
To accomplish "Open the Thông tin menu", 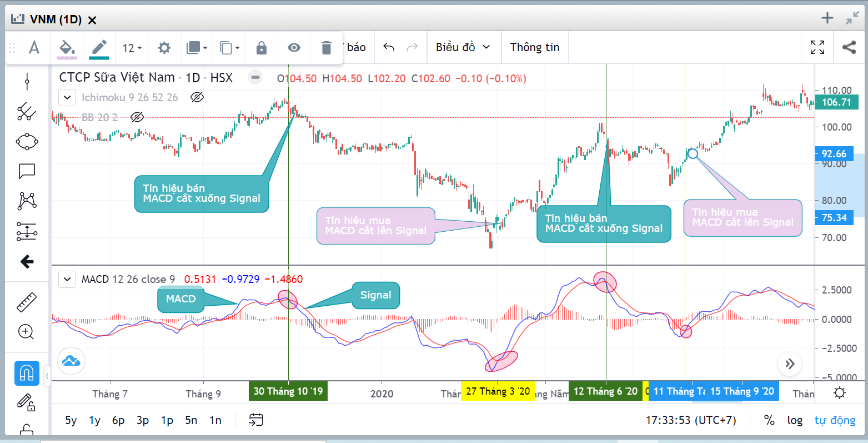I will pyautogui.click(x=534, y=47).
